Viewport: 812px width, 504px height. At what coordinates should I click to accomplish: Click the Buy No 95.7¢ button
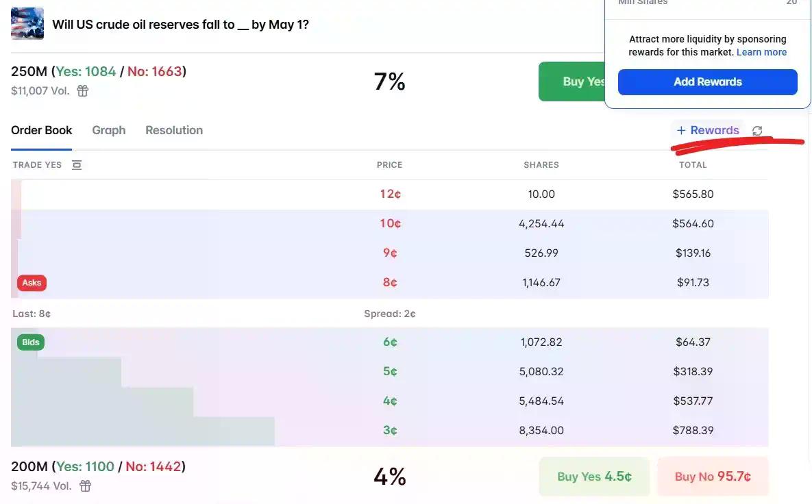[713, 476]
